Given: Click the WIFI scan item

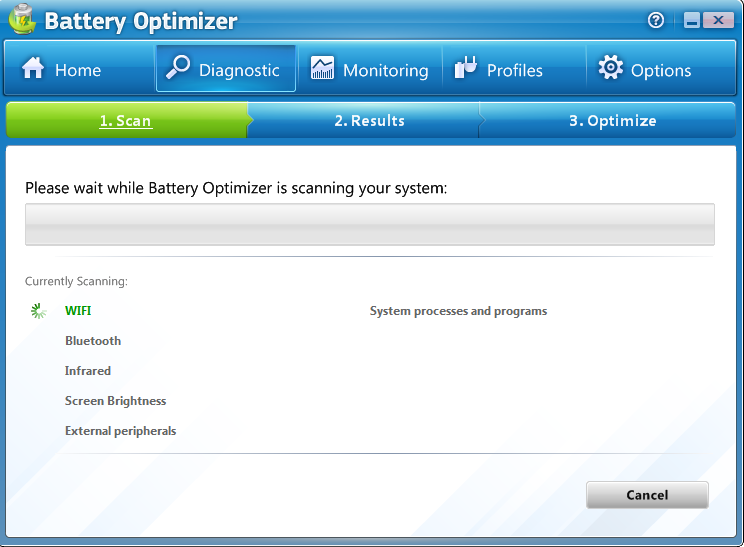Looking at the screenshot, I should 78,311.
